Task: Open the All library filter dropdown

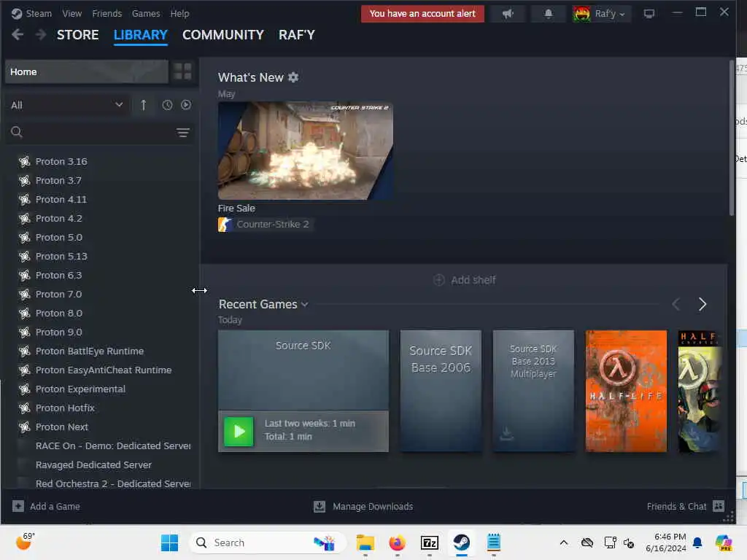Action: (66, 105)
